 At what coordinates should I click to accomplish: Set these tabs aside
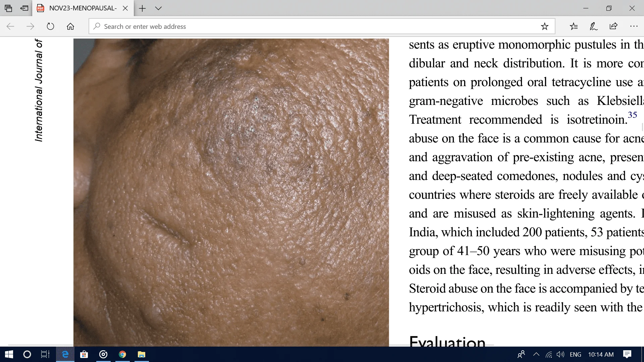click(8, 8)
